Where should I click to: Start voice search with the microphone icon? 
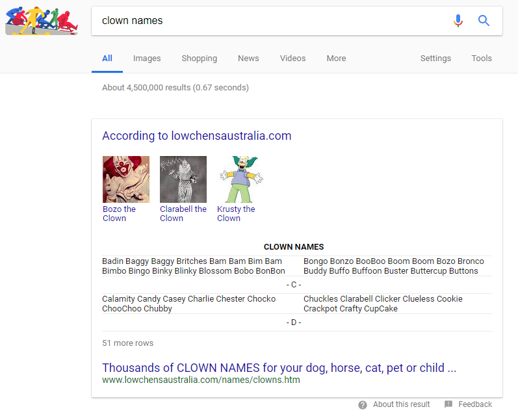click(458, 21)
